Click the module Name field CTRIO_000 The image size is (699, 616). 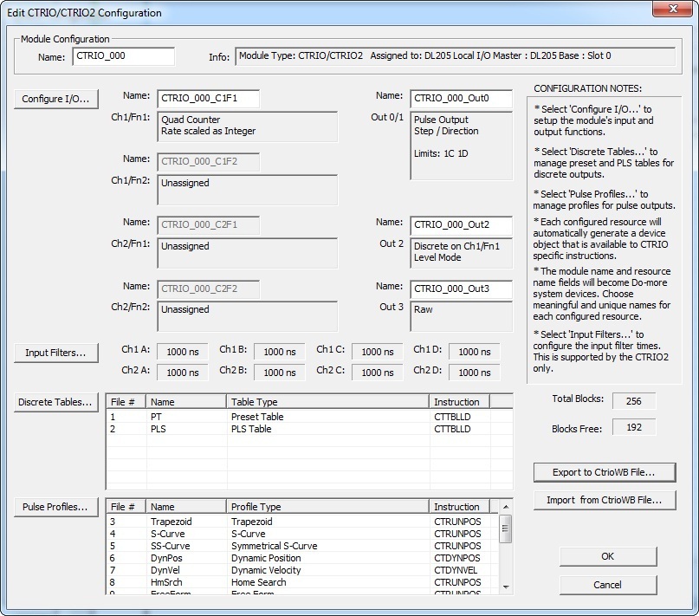pyautogui.click(x=123, y=56)
